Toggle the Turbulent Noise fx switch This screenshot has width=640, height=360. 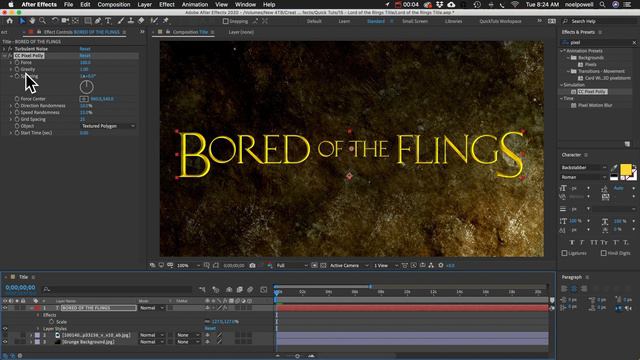[10, 49]
